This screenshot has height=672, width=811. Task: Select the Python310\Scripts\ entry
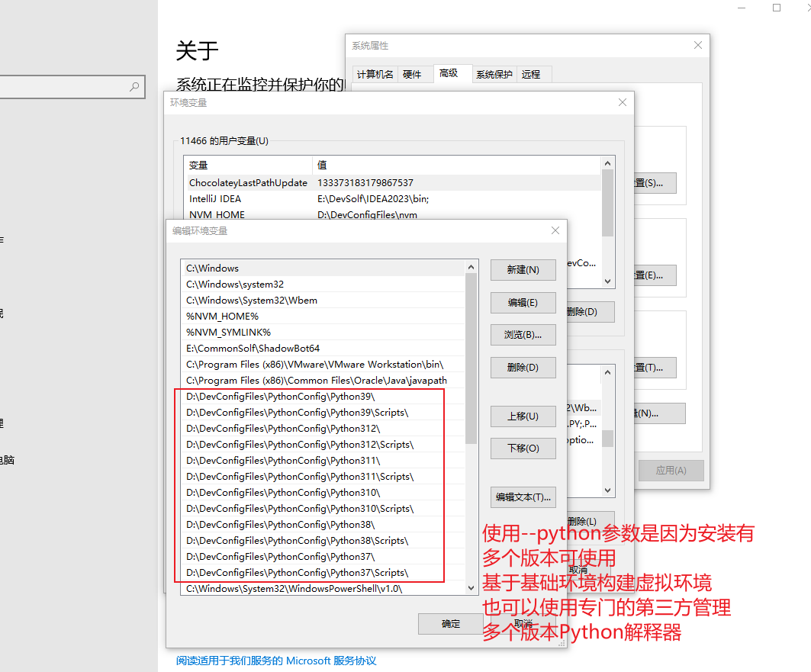tap(323, 509)
